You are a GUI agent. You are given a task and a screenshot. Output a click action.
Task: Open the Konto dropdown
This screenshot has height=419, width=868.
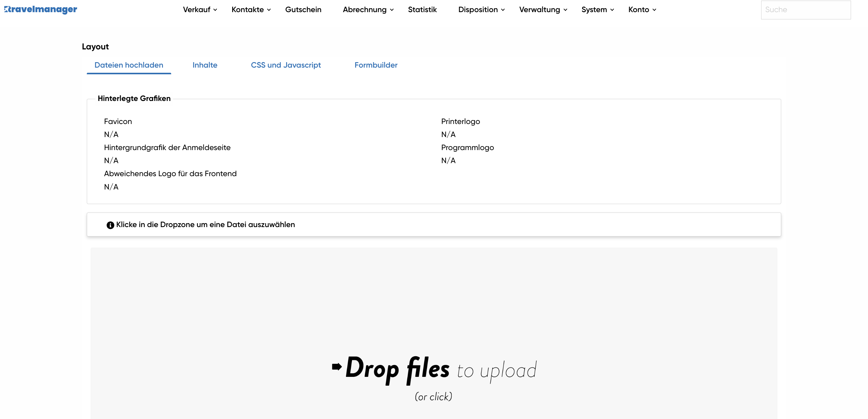(642, 10)
